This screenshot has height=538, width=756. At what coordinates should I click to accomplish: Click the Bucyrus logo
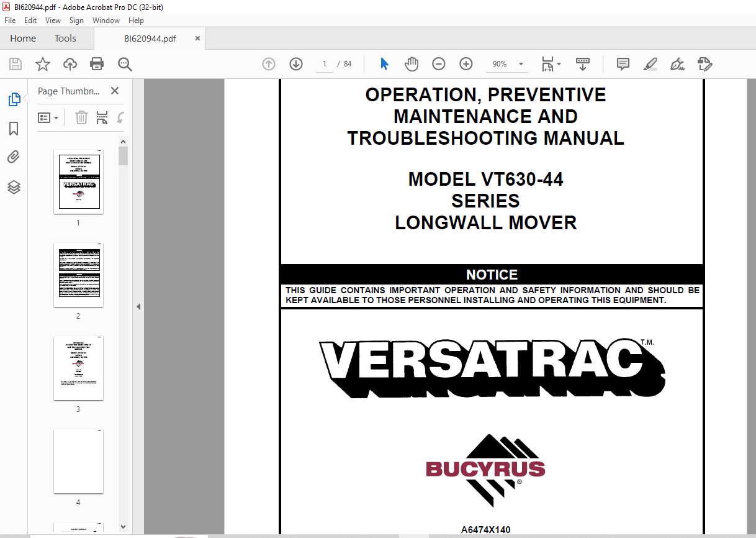click(x=485, y=470)
